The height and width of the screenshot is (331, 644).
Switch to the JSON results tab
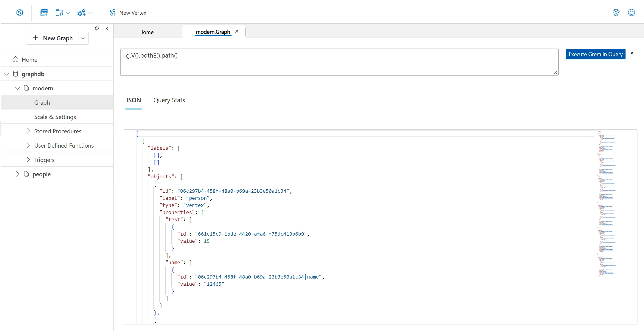(133, 100)
